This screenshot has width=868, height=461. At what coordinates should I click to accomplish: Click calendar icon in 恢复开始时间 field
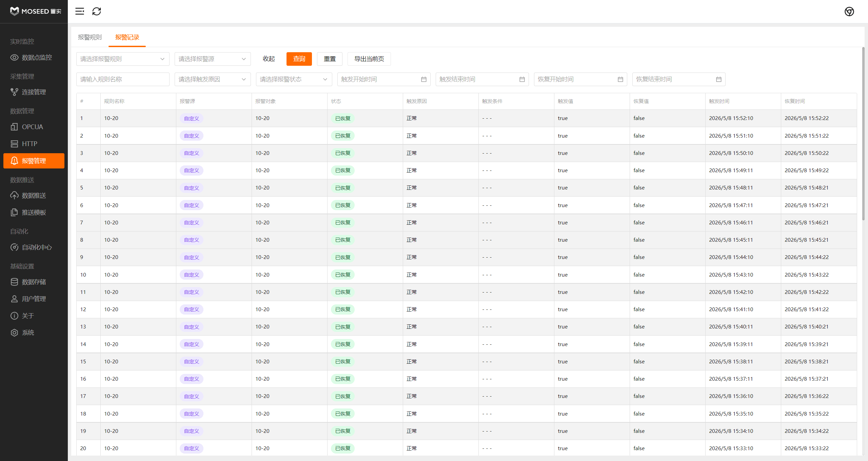(x=620, y=79)
